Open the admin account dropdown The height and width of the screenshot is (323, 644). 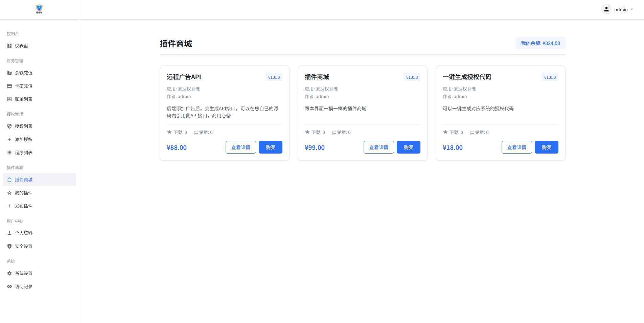[x=621, y=9]
